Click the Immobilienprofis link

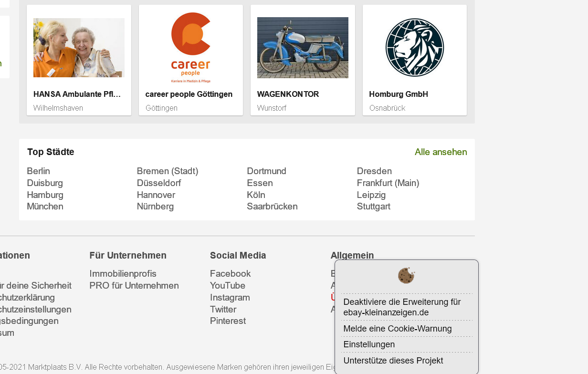[123, 274]
